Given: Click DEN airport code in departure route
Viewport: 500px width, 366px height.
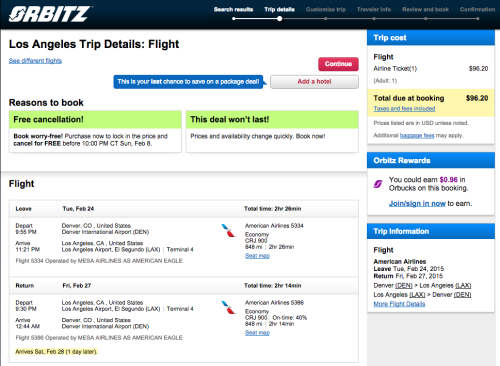Looking at the screenshot, I should pos(404,286).
